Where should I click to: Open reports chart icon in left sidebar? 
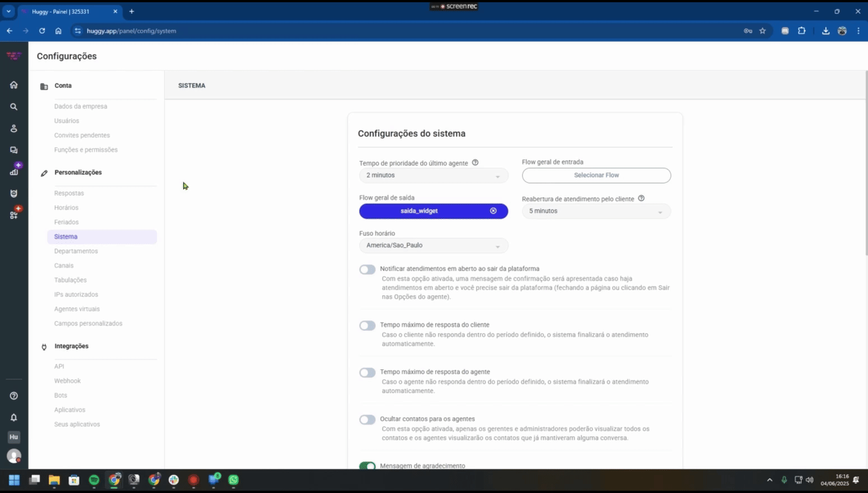[13, 171]
